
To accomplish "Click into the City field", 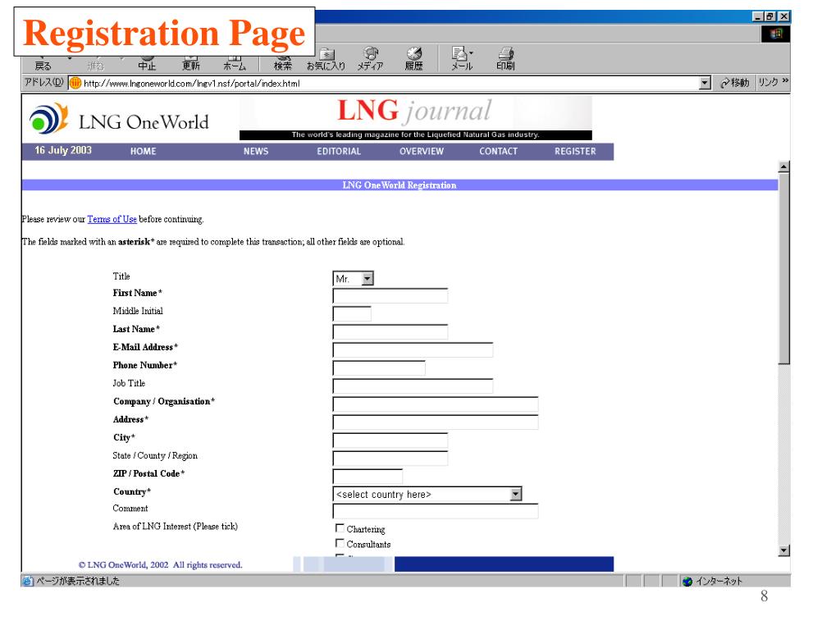I will click(x=390, y=441).
